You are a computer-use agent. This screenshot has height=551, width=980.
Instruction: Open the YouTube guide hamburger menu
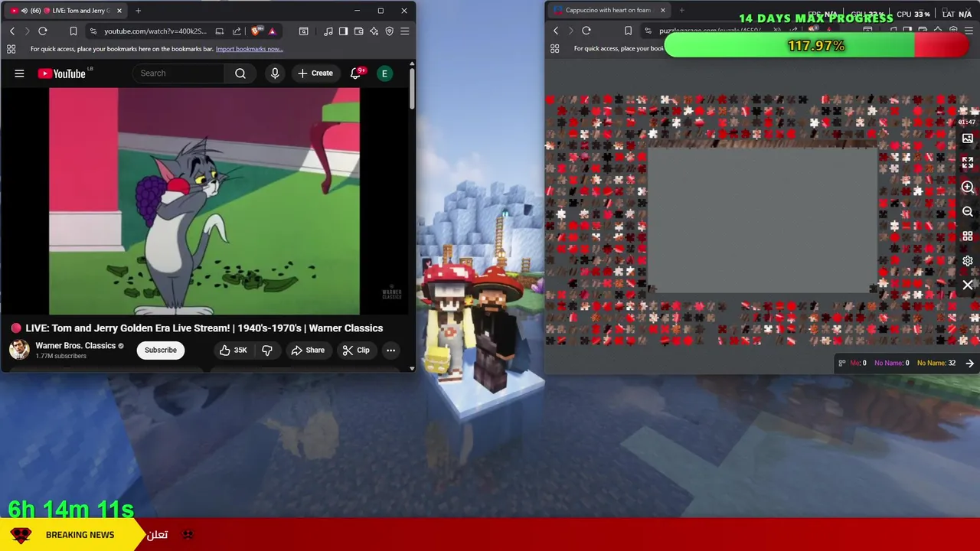[x=19, y=73]
